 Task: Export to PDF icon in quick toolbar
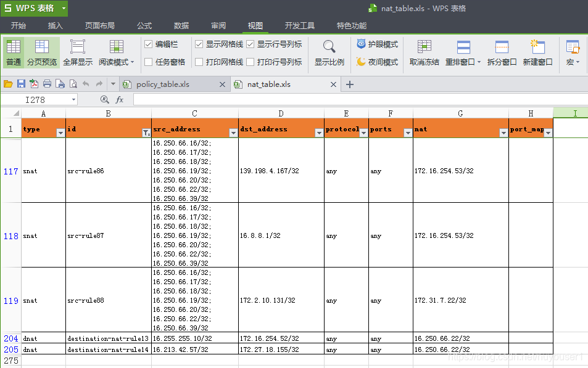coord(34,84)
